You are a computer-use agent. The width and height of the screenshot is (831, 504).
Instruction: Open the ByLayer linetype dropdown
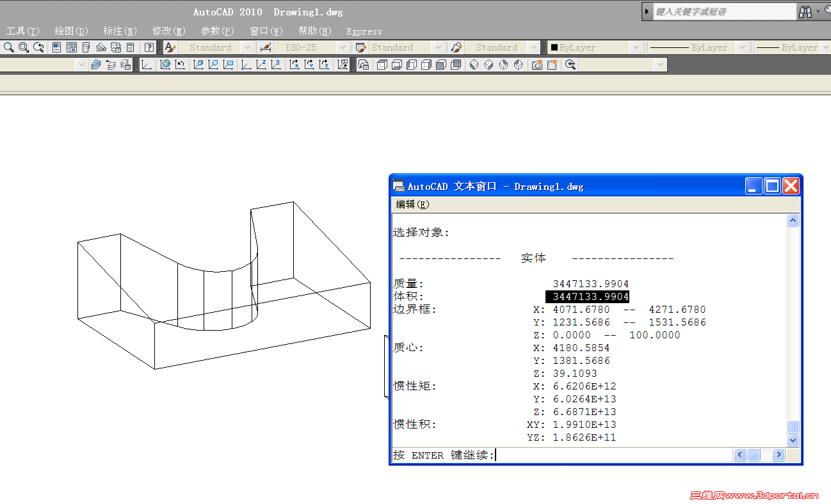743,47
